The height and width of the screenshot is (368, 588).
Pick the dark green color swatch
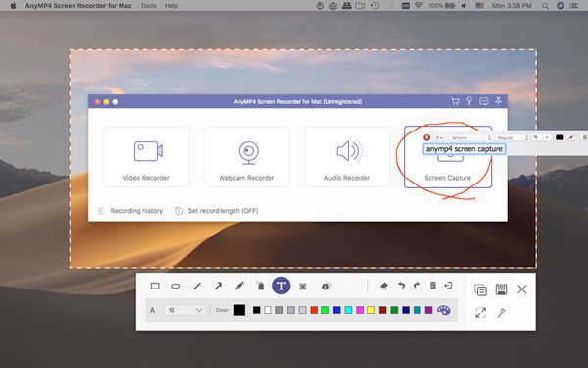(394, 310)
